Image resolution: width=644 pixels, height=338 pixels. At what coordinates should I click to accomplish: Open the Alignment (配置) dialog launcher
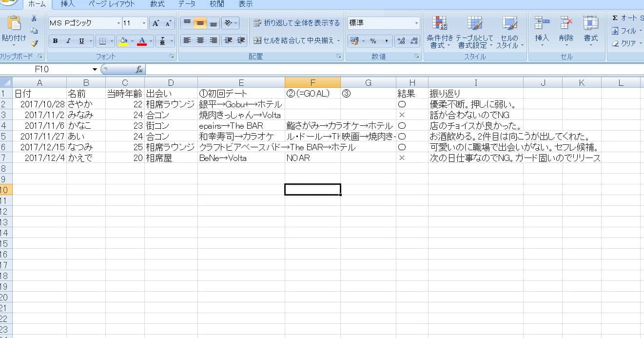click(x=339, y=57)
